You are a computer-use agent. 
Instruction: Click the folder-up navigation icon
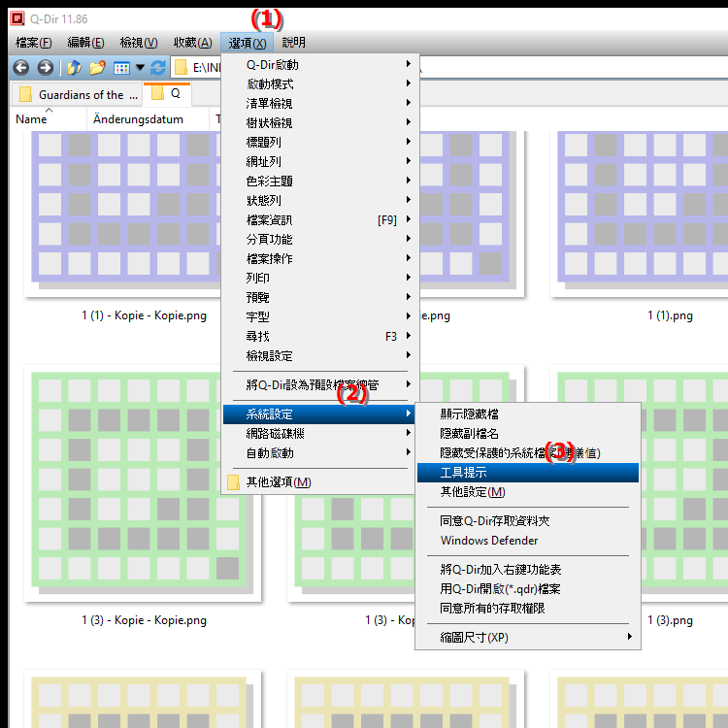(x=75, y=68)
